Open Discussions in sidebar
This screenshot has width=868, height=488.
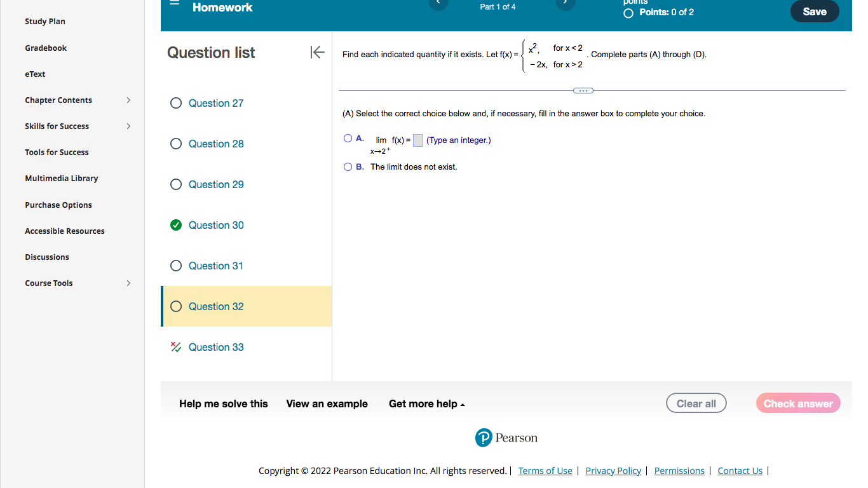(47, 257)
